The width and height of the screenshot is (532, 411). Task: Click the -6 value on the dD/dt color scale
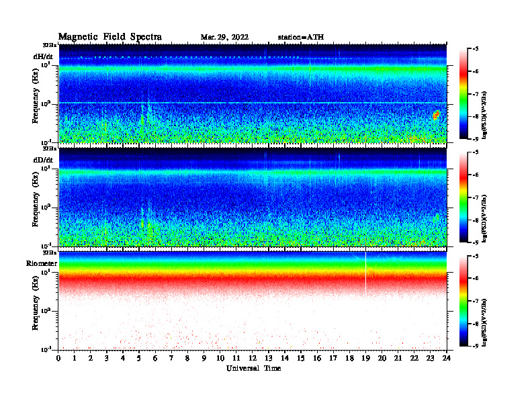[476, 175]
